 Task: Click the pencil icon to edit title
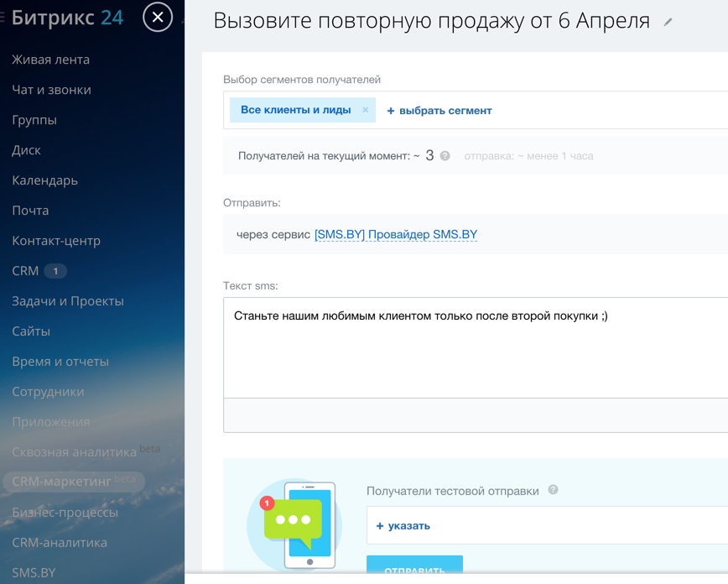pyautogui.click(x=668, y=23)
